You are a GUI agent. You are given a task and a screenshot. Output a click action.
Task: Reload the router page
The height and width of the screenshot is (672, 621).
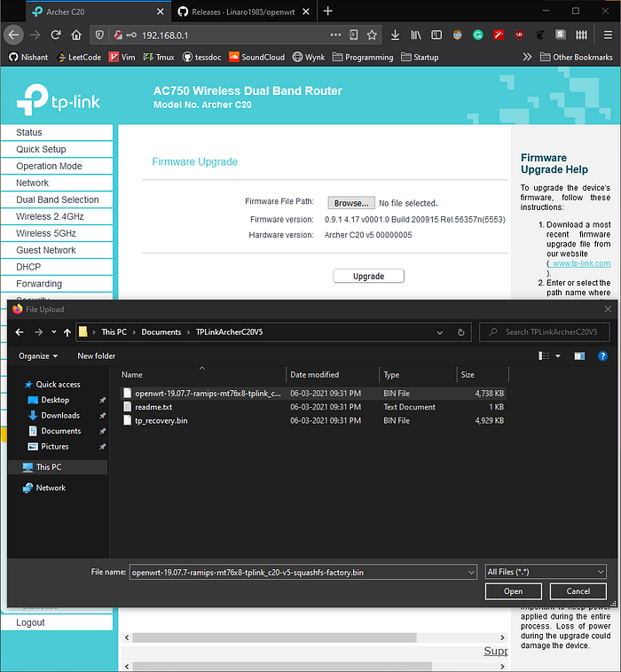(x=56, y=35)
